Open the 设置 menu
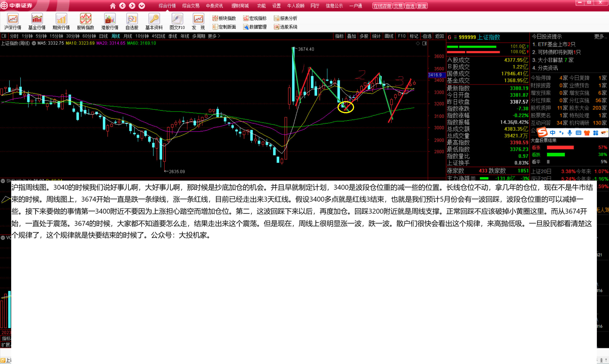This screenshot has width=609, height=364. pyautogui.click(x=276, y=6)
